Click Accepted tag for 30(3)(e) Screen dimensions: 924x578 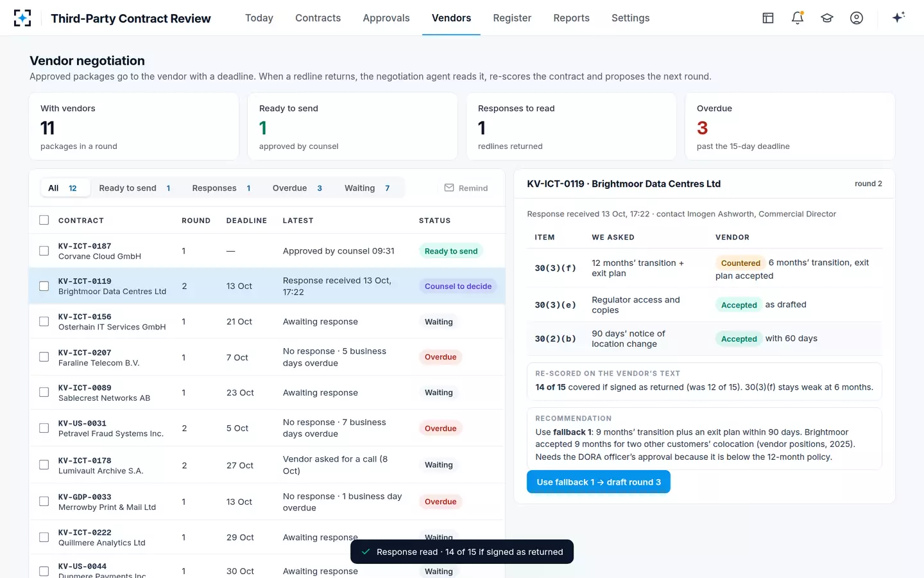pyautogui.click(x=739, y=305)
